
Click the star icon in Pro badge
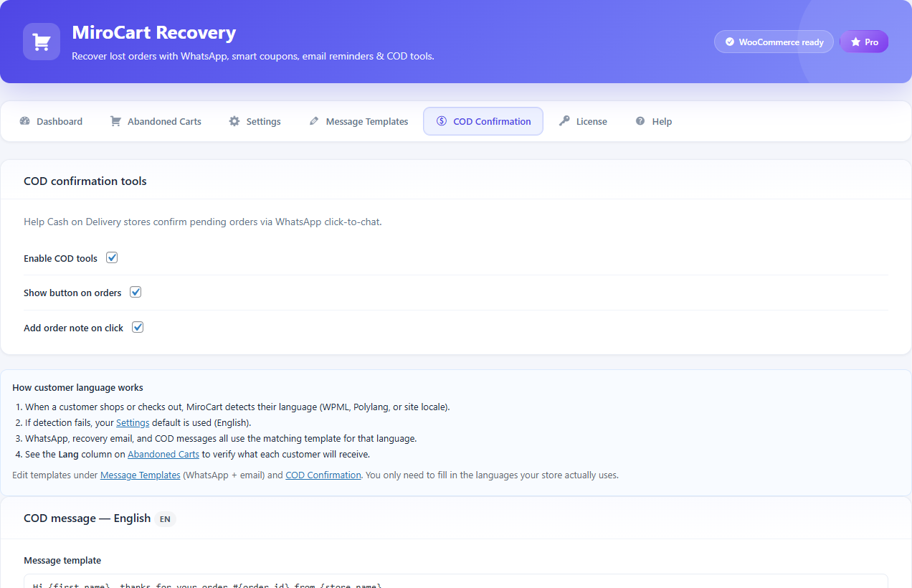(855, 42)
